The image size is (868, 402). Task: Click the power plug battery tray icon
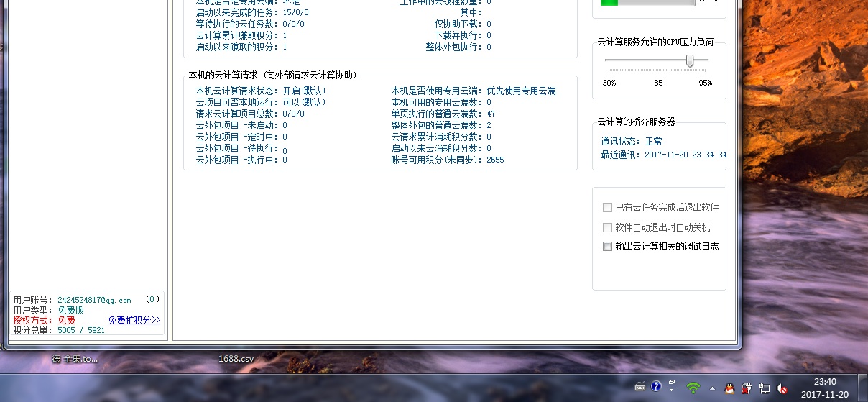coord(747,388)
